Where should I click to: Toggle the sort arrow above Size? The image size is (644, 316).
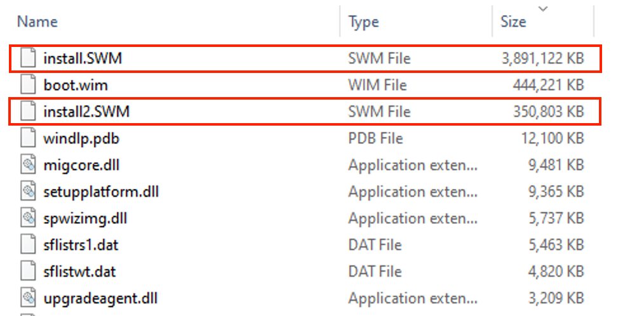[x=543, y=8]
